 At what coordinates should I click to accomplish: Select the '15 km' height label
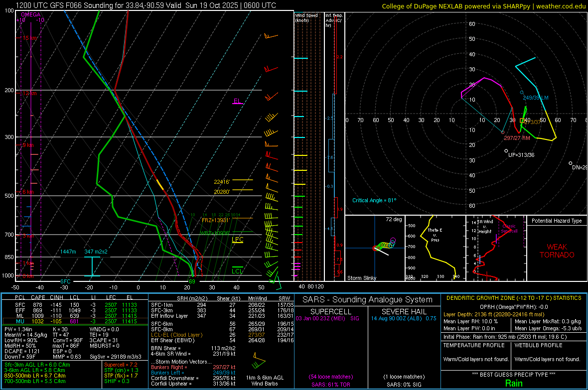coord(29,38)
